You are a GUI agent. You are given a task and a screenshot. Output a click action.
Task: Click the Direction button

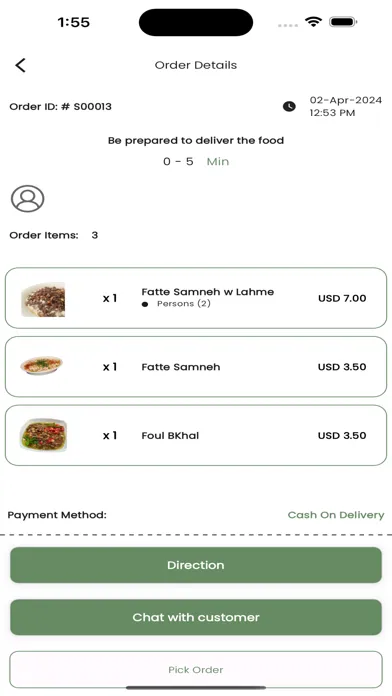click(196, 565)
